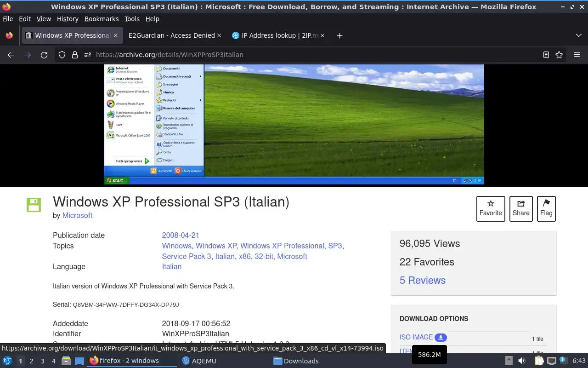Open the File menu
This screenshot has width=588, height=368.
[8, 19]
